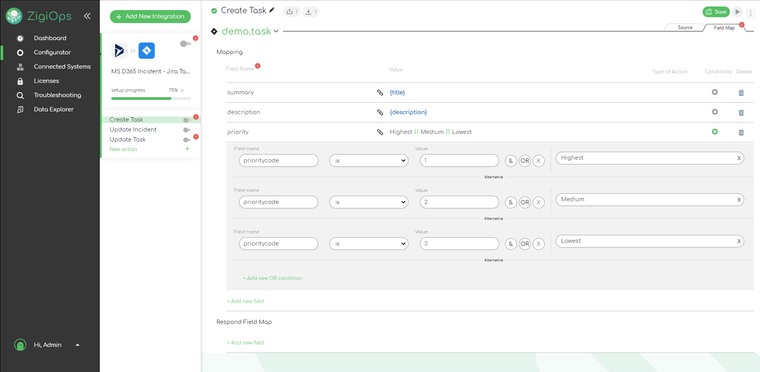Toggle the Create Task action switch

click(187, 120)
